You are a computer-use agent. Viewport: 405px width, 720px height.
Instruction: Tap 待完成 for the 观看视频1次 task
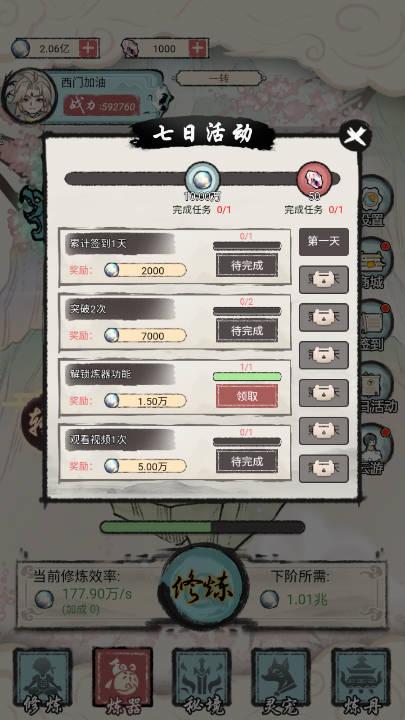[x=247, y=461]
